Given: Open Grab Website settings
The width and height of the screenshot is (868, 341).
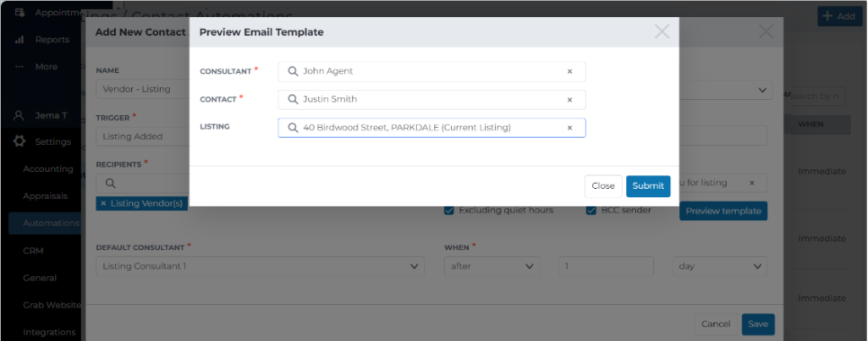Looking at the screenshot, I should point(51,305).
